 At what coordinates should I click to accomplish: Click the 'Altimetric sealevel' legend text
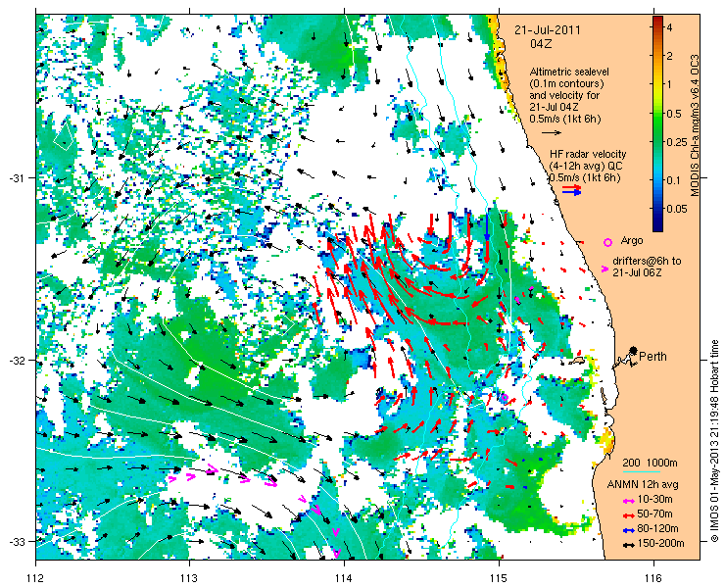[569, 73]
